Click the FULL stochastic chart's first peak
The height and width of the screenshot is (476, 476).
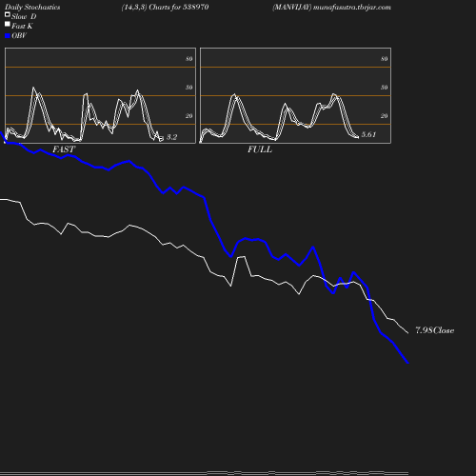(234, 94)
